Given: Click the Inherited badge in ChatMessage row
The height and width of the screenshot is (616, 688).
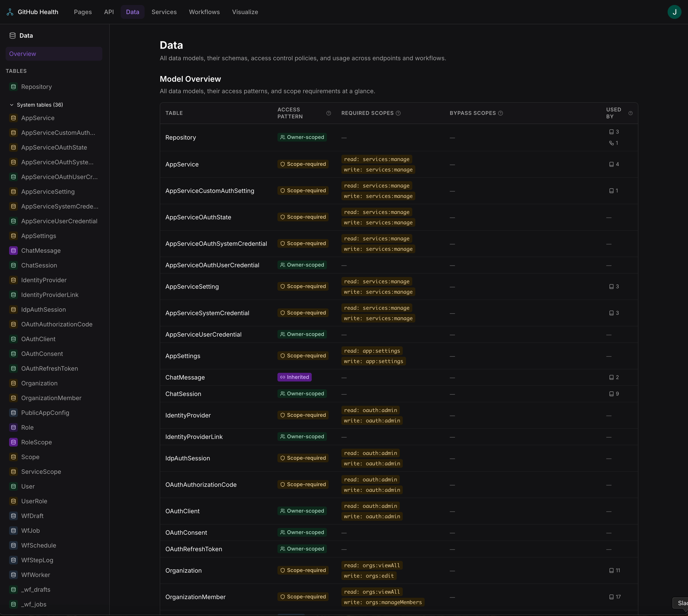Looking at the screenshot, I should [294, 377].
